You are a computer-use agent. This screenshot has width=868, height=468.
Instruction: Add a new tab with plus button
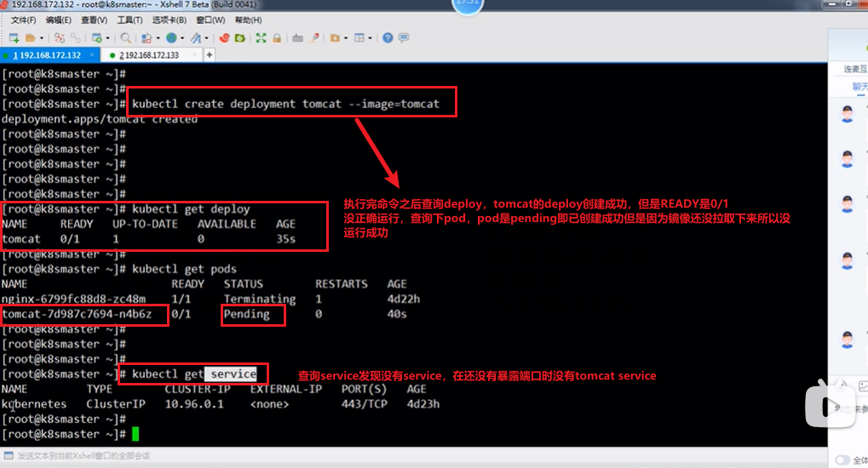click(210, 54)
